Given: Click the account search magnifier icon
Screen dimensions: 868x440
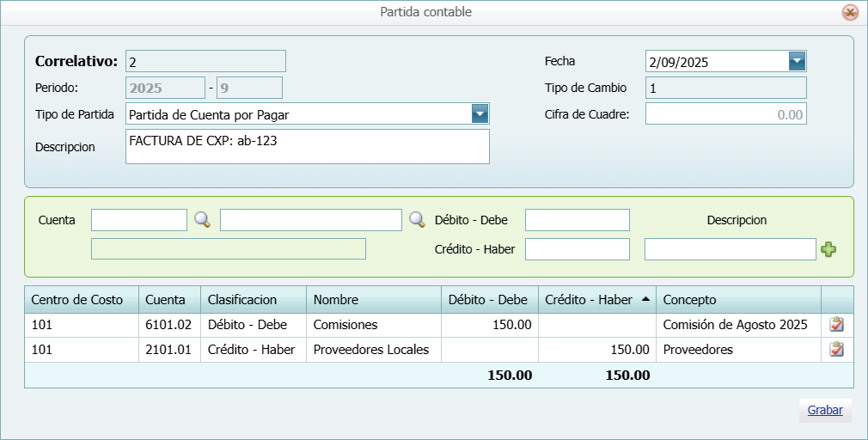Looking at the screenshot, I should point(203,220).
